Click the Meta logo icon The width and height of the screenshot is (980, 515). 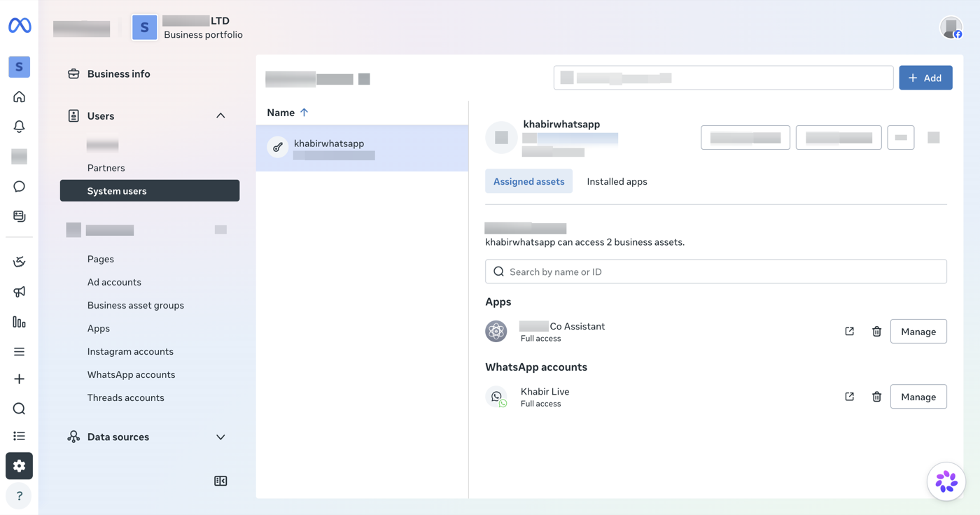(x=20, y=26)
